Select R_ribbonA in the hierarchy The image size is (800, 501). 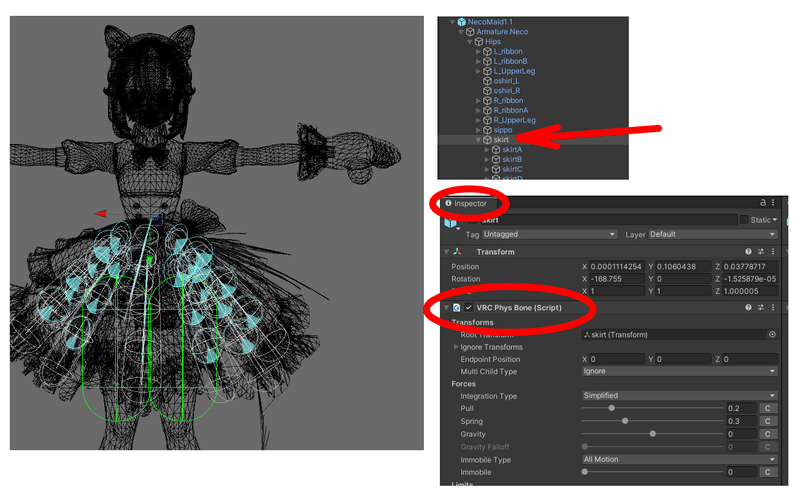[511, 110]
